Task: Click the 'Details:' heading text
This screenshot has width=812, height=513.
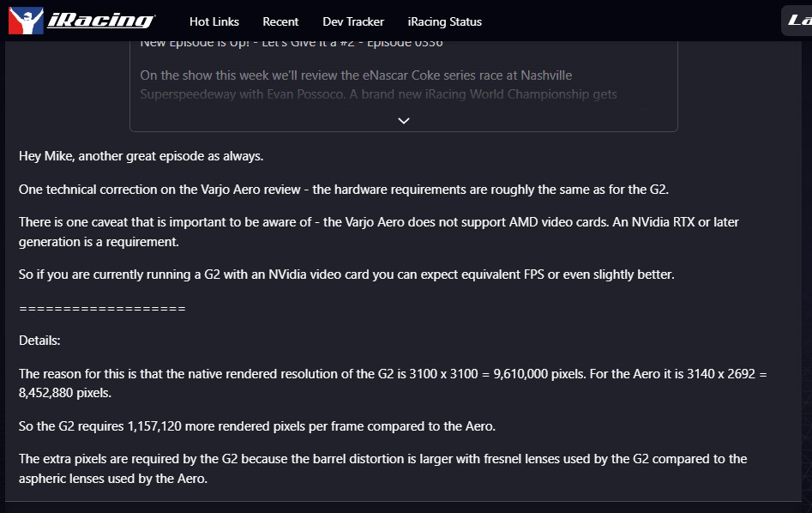Action: tap(39, 341)
